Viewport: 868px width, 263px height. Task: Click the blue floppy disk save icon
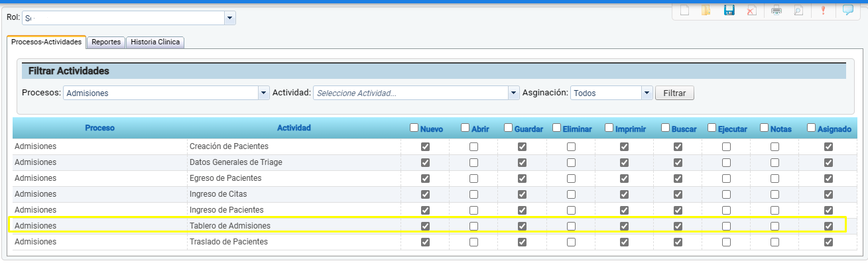(729, 10)
